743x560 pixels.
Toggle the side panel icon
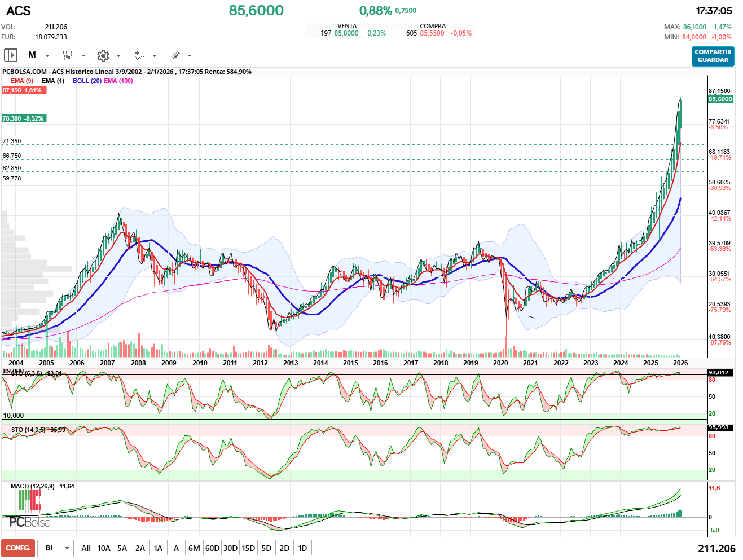pos(11,55)
